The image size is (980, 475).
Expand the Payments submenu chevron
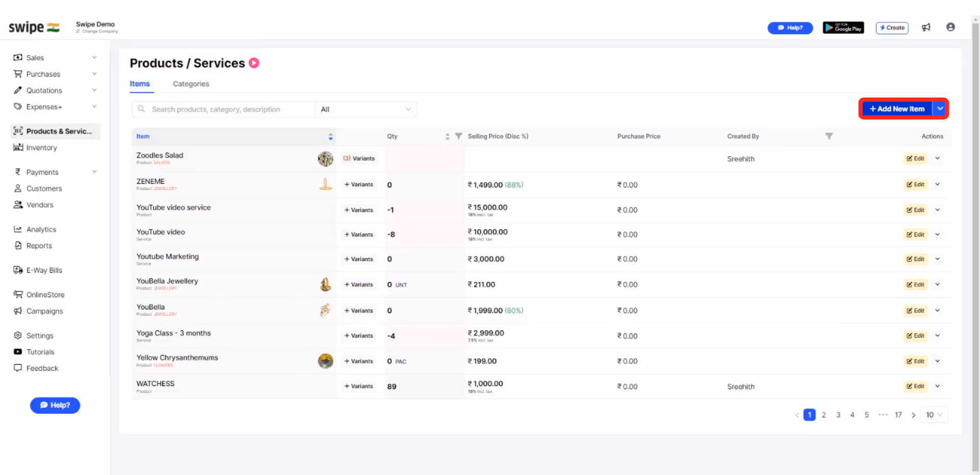pyautogui.click(x=94, y=172)
